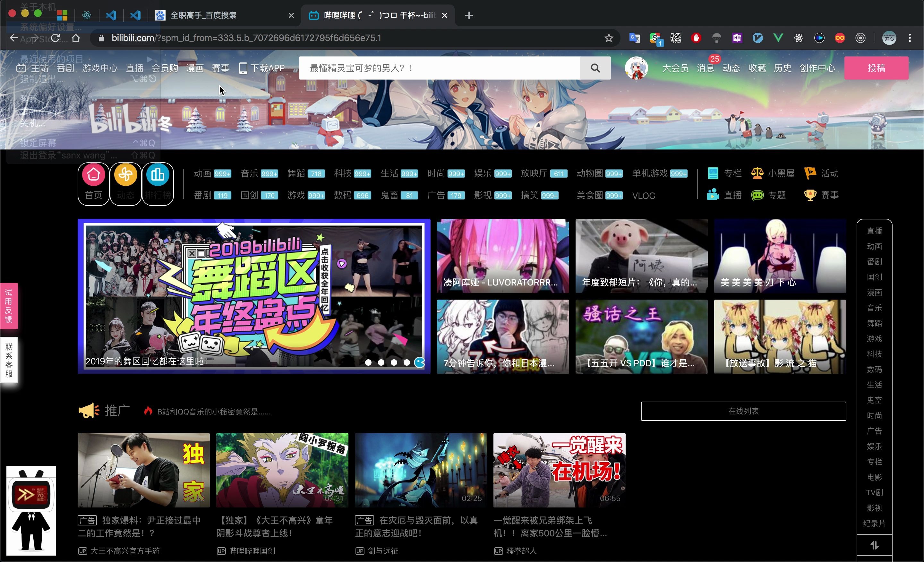The width and height of the screenshot is (924, 562).
Task: Open 放映厅 category with 611
Action: [x=544, y=173]
